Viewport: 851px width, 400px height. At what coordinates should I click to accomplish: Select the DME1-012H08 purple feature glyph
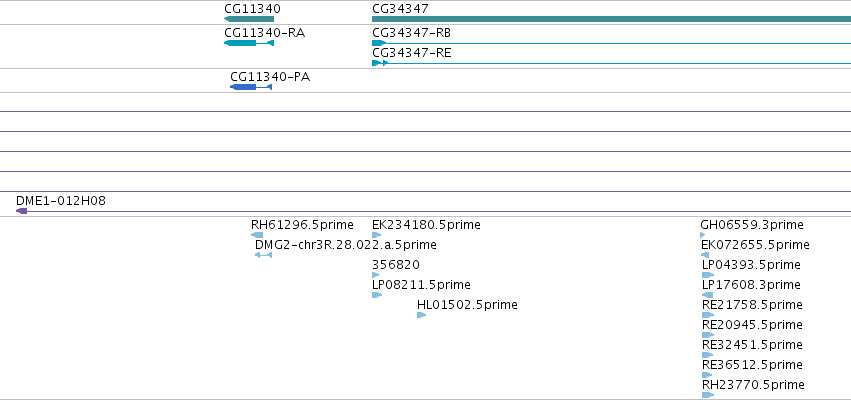click(x=22, y=211)
